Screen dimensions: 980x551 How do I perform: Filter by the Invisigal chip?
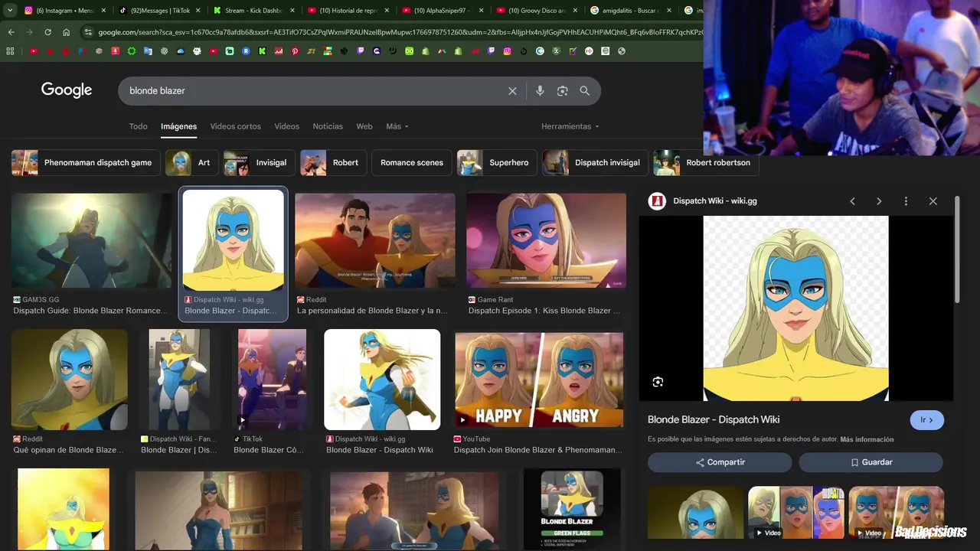(x=259, y=162)
